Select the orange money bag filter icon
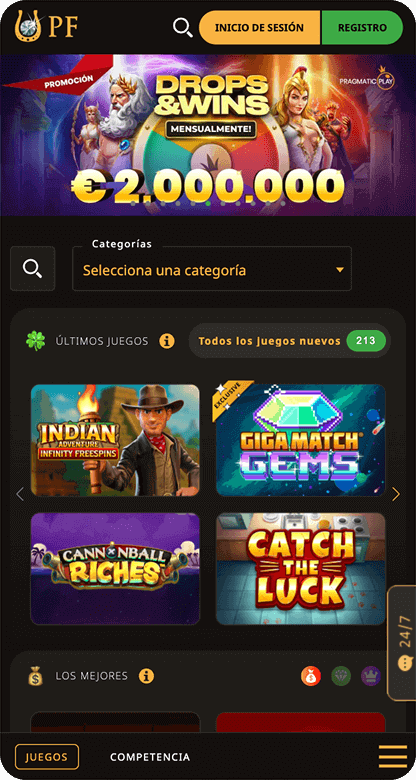 311,676
